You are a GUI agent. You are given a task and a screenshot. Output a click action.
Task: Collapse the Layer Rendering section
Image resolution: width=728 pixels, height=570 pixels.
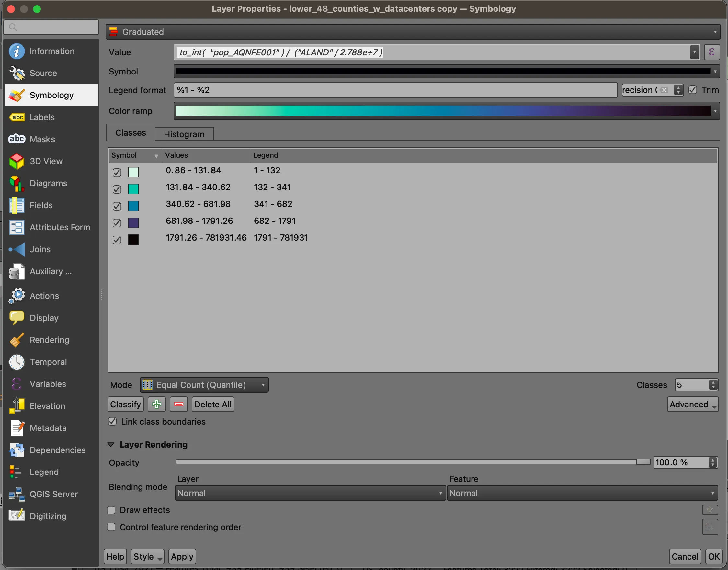pyautogui.click(x=111, y=445)
